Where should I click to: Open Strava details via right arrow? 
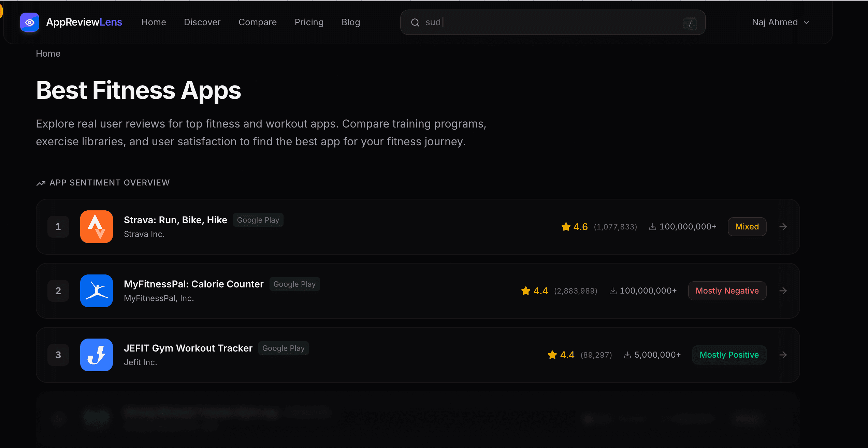pos(783,226)
